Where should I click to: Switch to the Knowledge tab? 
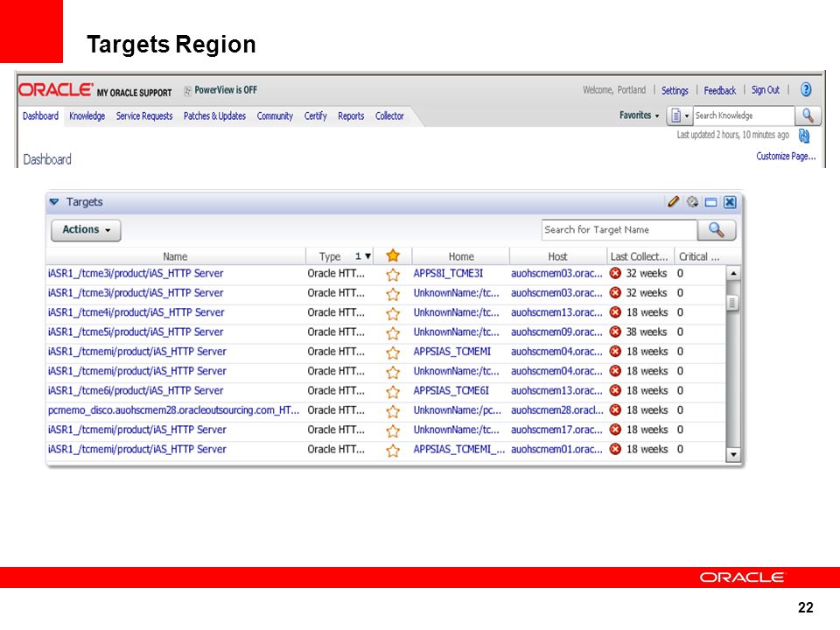click(87, 115)
